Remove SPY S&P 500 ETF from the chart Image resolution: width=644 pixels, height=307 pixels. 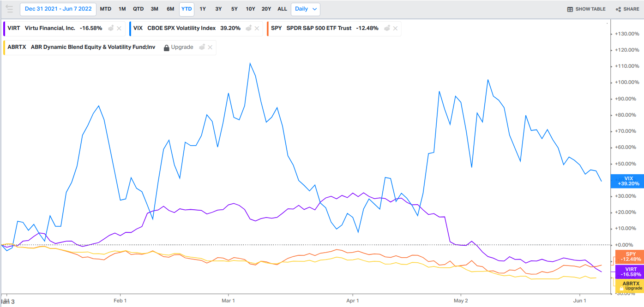pos(395,28)
